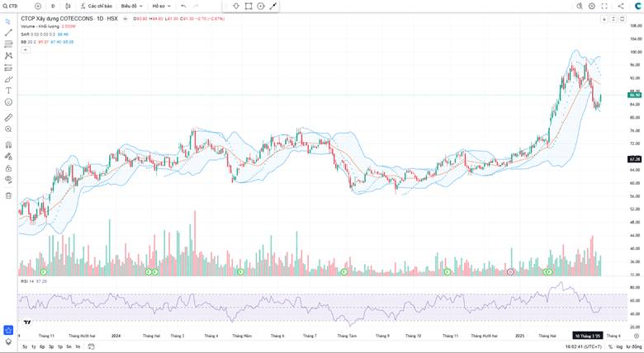Image resolution: width=644 pixels, height=353 pixels.
Task: Click the purple D event marker
Action: 510,271
